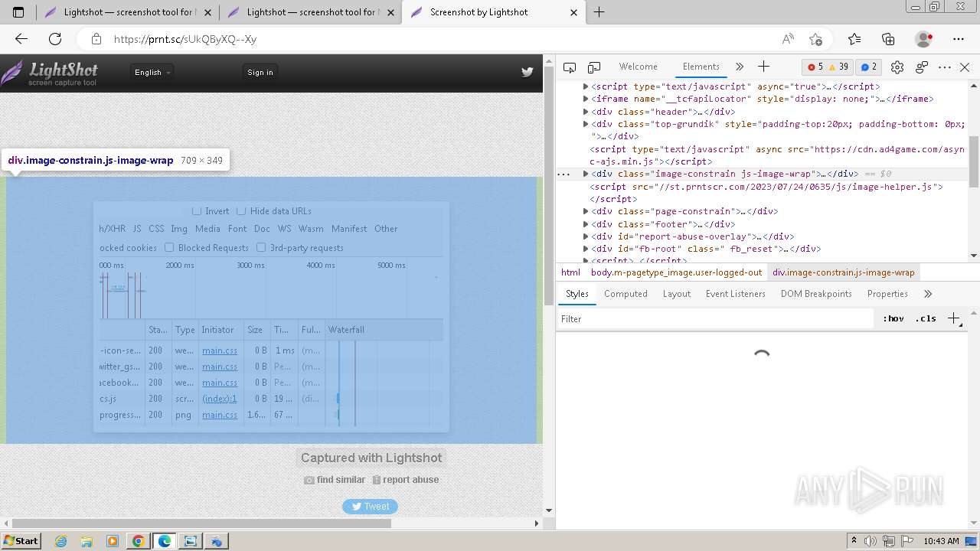Viewport: 980px width, 551px height.
Task: Toggle the .cls class editor
Action: click(x=926, y=318)
